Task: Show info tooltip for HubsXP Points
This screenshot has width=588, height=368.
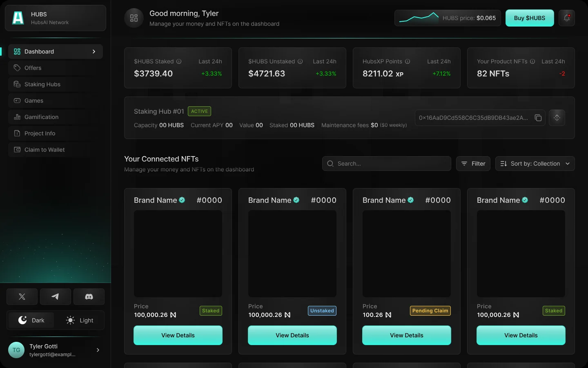Action: tap(408, 61)
